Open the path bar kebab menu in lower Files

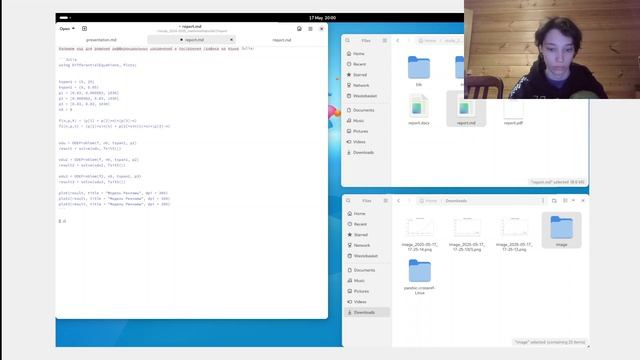[543, 200]
